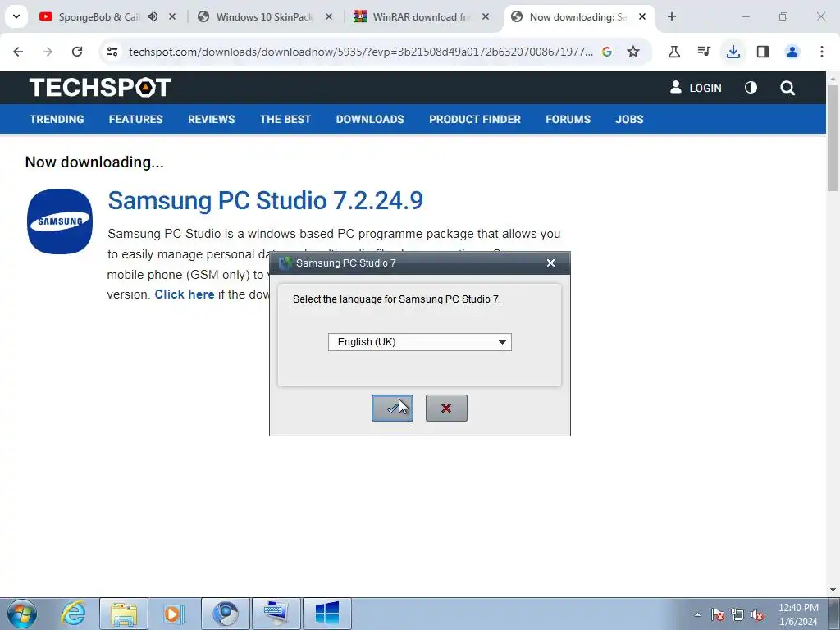The image size is (840, 630).
Task: Open the DOWNLOADS menu
Action: click(x=370, y=120)
